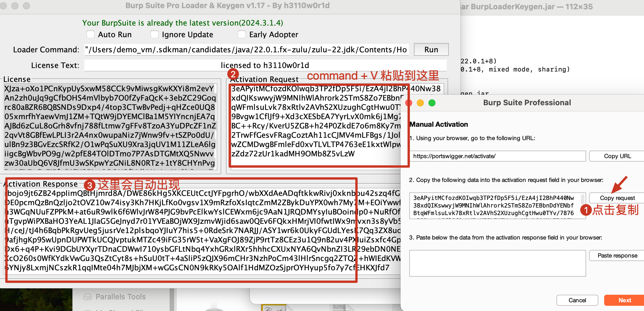Click the orange Next button
This screenshot has height=311, width=644.
[x=625, y=300]
